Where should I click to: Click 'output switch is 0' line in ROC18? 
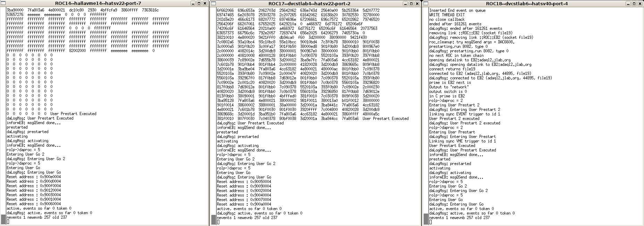point(448,92)
